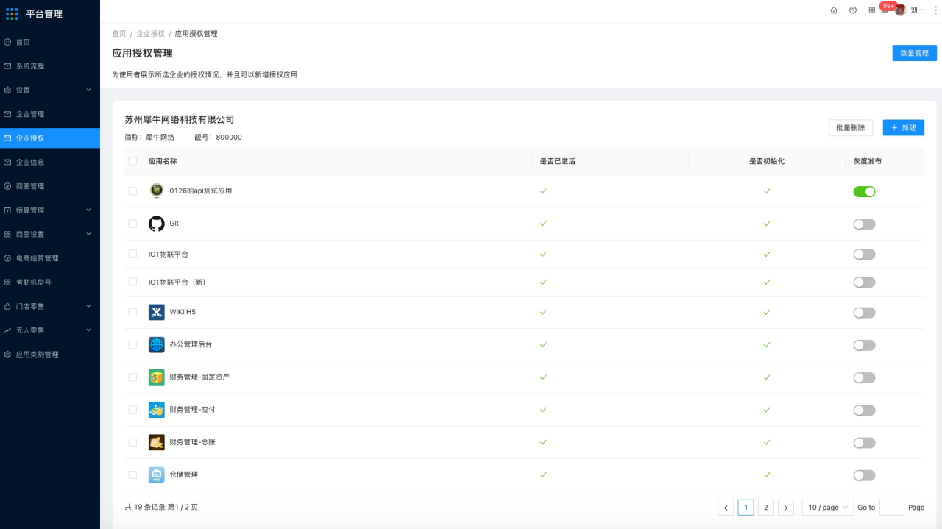Select the highlighted 企业授权 sidebar item
Viewport: 942px width, 529px height.
click(50, 138)
